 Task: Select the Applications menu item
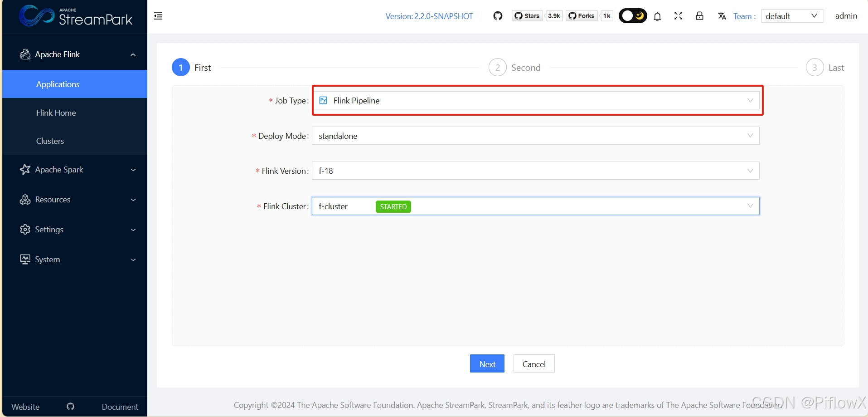tap(75, 84)
